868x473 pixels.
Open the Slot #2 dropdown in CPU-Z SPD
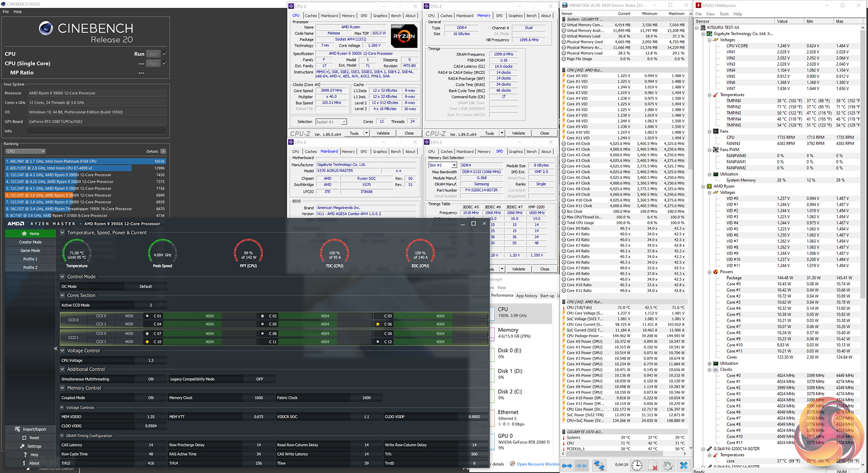pos(454,165)
